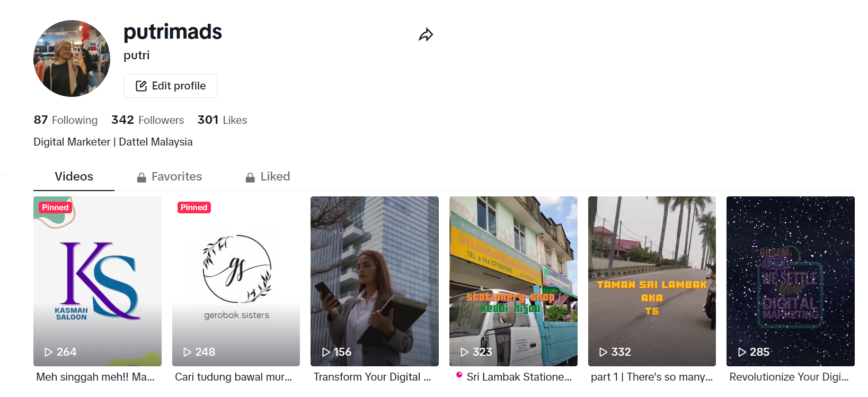View the 301 Likes count
868x397 pixels.
click(x=222, y=120)
